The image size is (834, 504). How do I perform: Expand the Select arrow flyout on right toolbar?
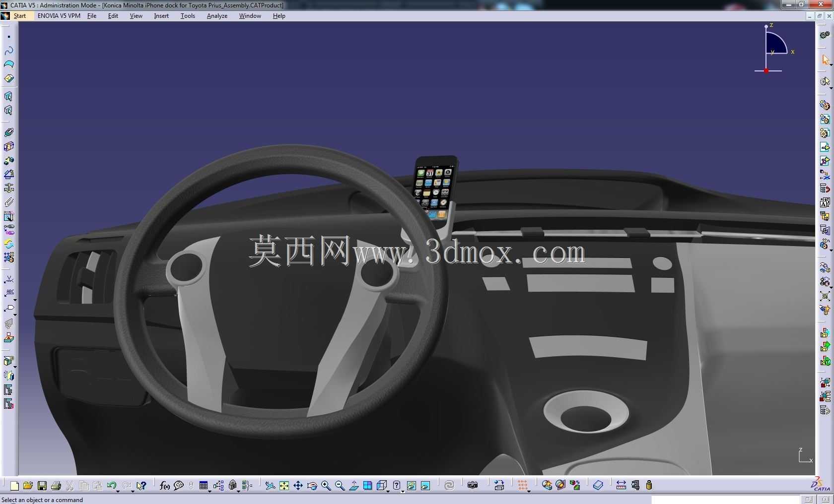tap(831, 65)
